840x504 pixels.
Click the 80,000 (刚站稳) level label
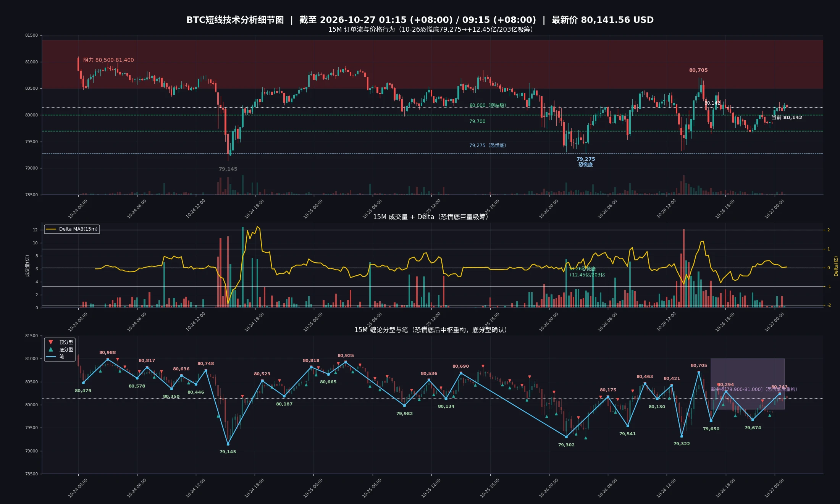point(488,105)
